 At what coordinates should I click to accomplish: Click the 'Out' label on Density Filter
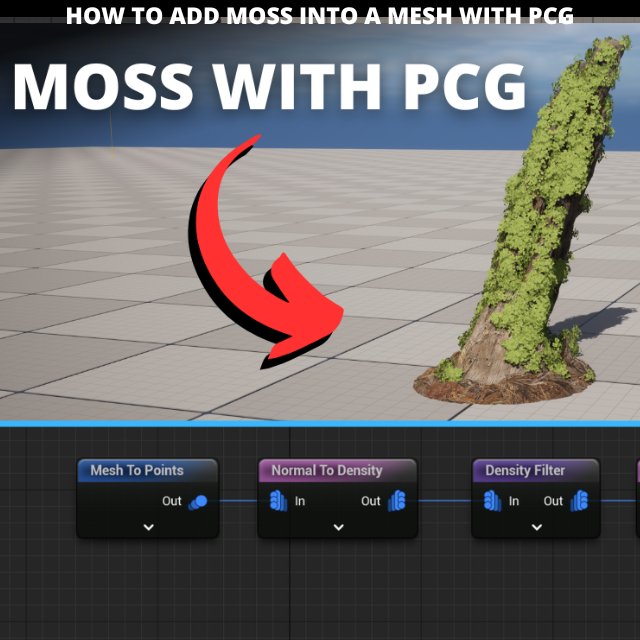553,501
